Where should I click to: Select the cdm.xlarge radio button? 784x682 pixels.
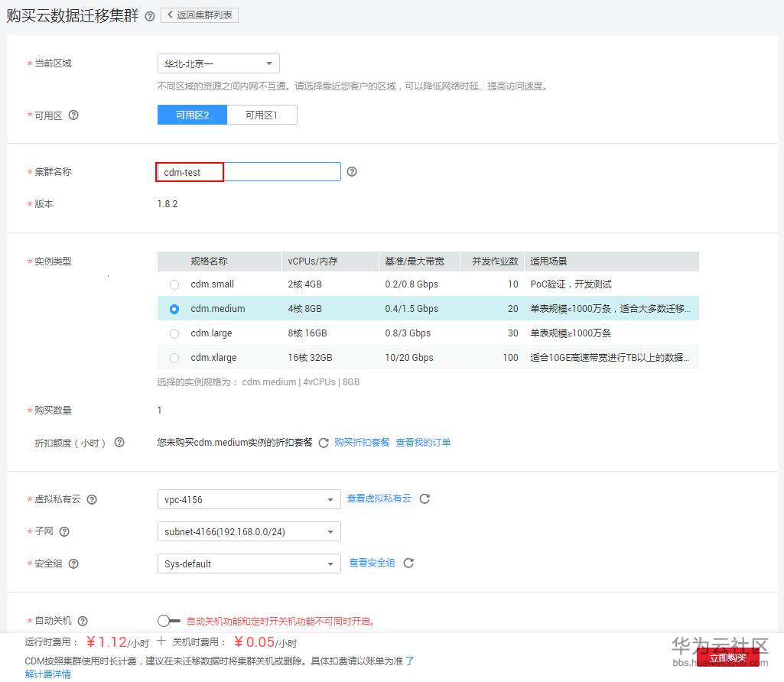point(174,358)
